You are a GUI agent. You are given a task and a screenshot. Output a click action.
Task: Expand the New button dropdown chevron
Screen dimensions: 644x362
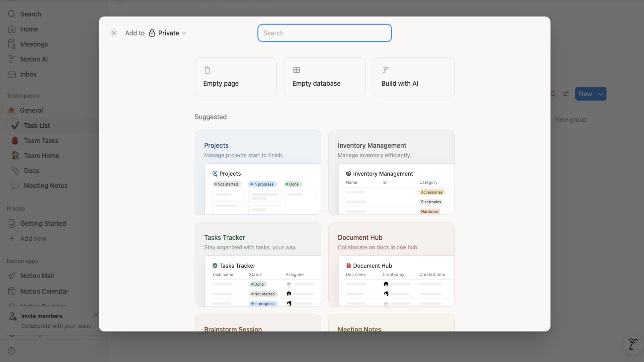click(x=601, y=94)
